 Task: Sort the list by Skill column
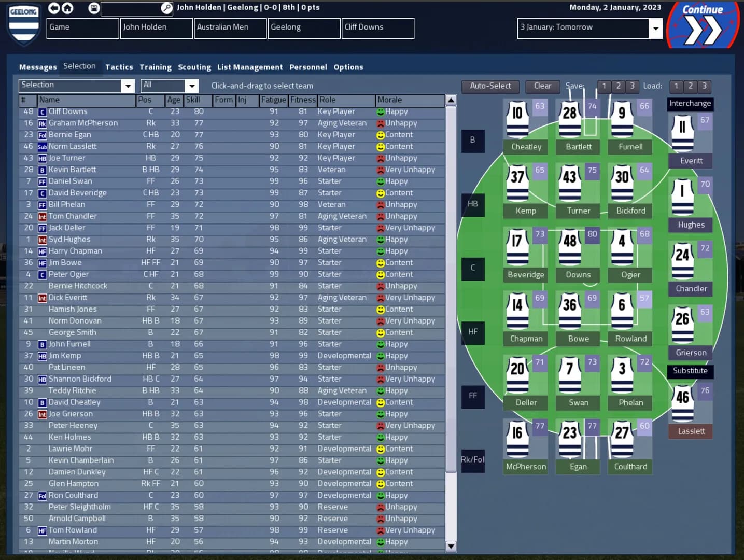coord(199,100)
